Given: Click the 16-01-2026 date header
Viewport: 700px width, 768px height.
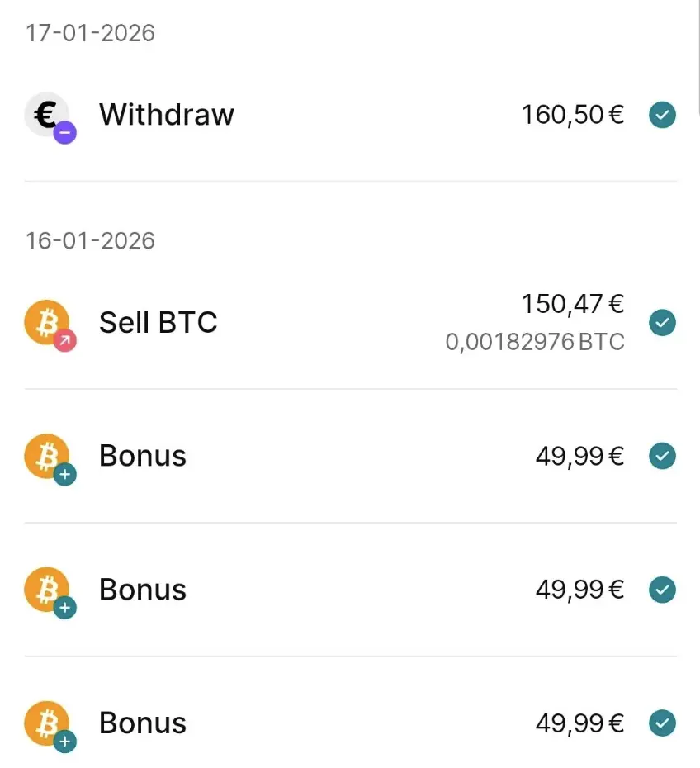Looking at the screenshot, I should coord(90,241).
